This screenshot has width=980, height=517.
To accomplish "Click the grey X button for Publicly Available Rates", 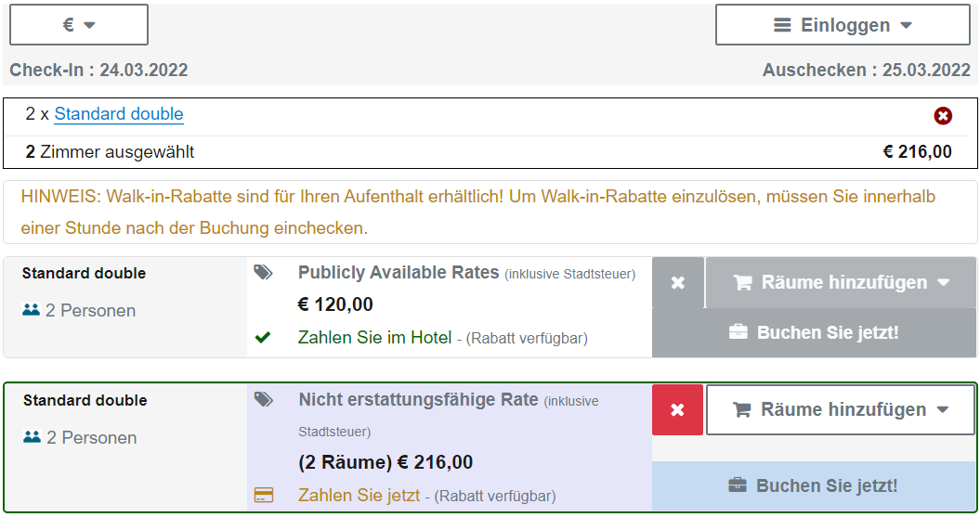I will coord(678,282).
